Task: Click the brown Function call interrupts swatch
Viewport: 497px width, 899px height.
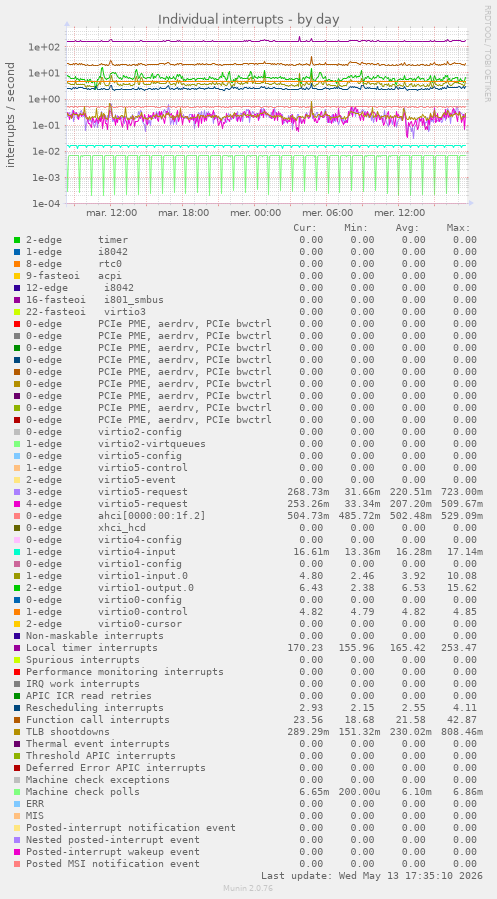Action: [17, 720]
